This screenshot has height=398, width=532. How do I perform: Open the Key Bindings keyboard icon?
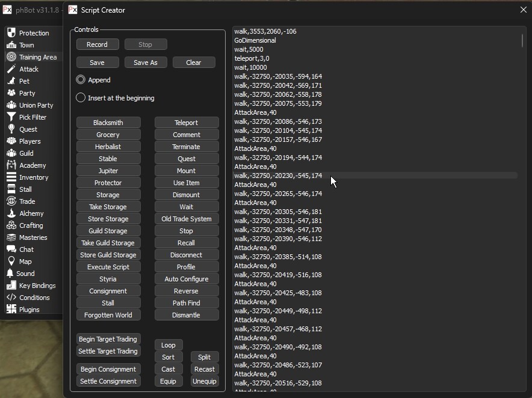pyautogui.click(x=11, y=286)
